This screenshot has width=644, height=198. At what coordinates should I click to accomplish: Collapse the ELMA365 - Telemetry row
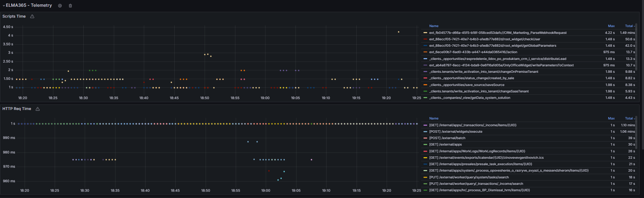4,5
